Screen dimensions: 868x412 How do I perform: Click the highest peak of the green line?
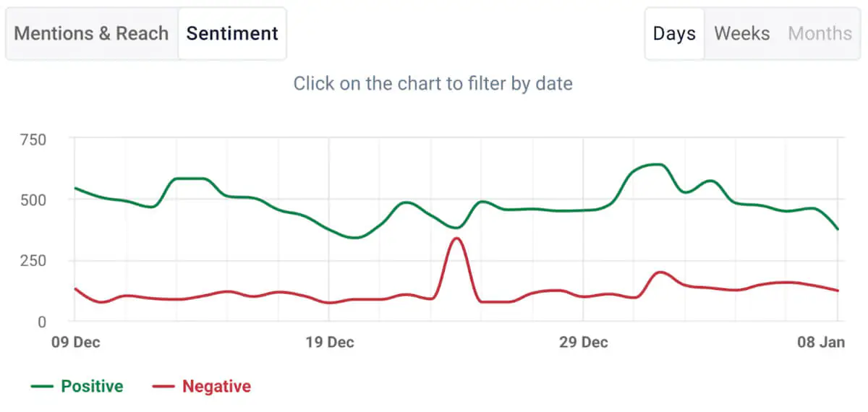(x=654, y=165)
